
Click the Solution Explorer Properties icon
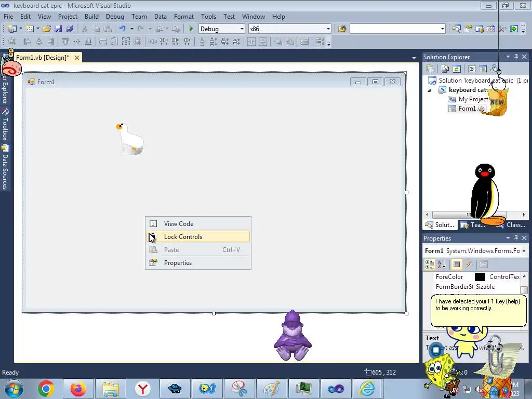(430, 69)
